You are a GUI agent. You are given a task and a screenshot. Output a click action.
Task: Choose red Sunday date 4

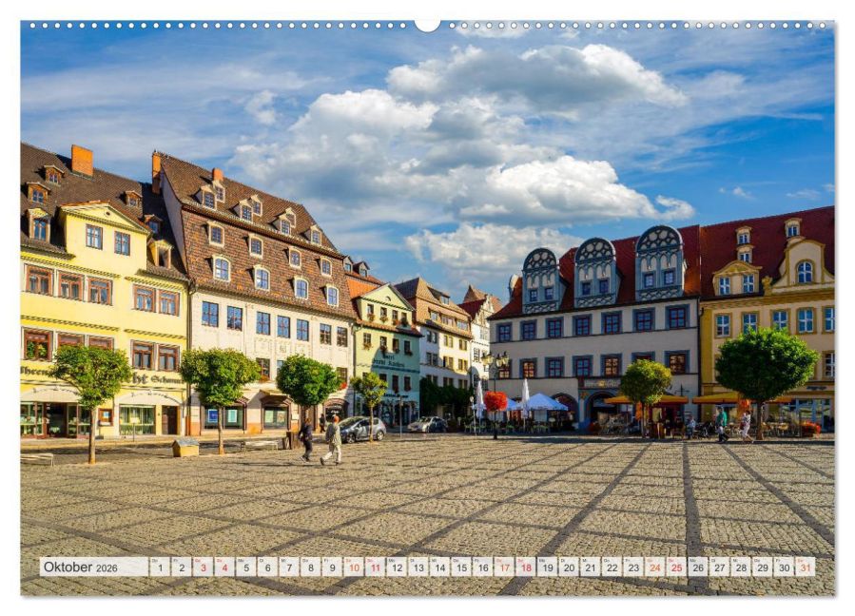(224, 567)
